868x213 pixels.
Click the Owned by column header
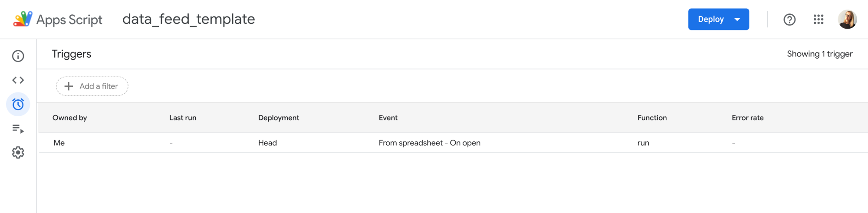[x=70, y=118]
